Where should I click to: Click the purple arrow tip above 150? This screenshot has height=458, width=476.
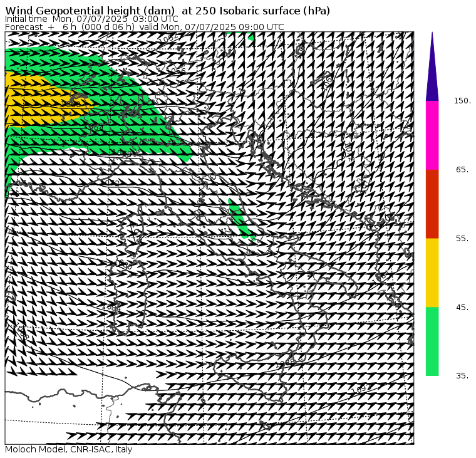[x=432, y=70]
